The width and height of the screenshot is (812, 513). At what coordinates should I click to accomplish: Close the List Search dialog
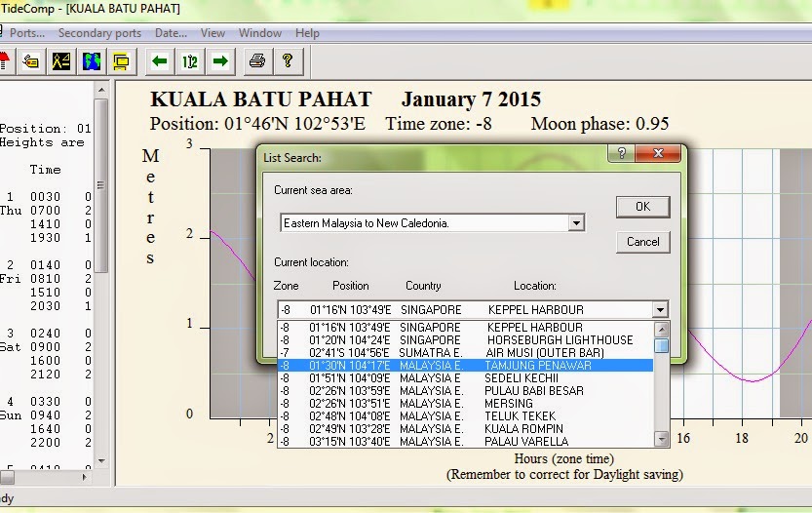(x=658, y=153)
